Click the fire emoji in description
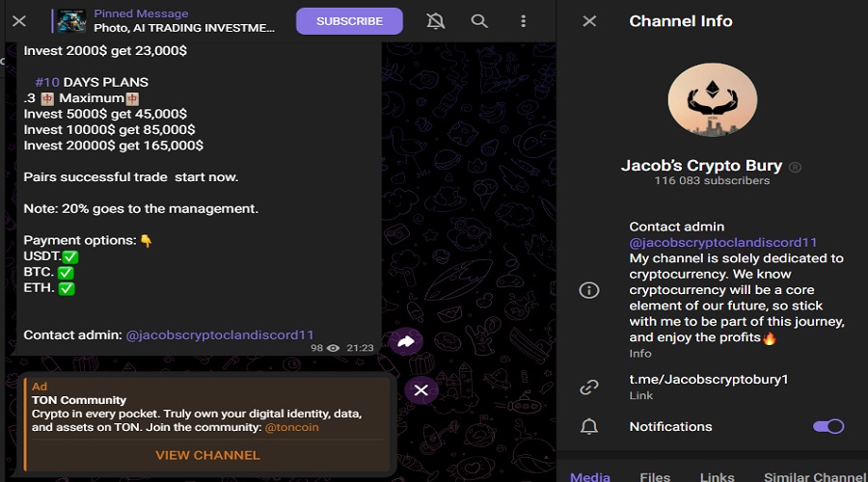This screenshot has width=868, height=482. point(770,337)
